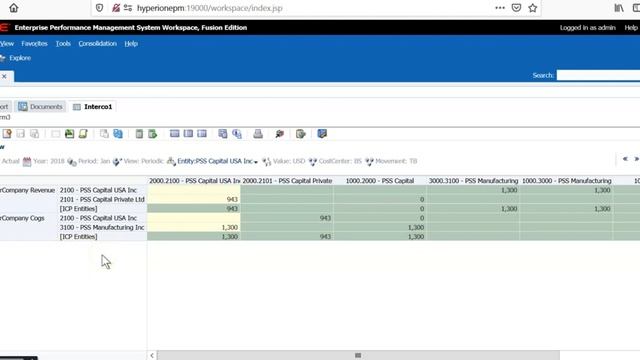This screenshot has height=360, width=640.
Task: Click the Movement dimension icon in POV bar
Action: (x=369, y=162)
